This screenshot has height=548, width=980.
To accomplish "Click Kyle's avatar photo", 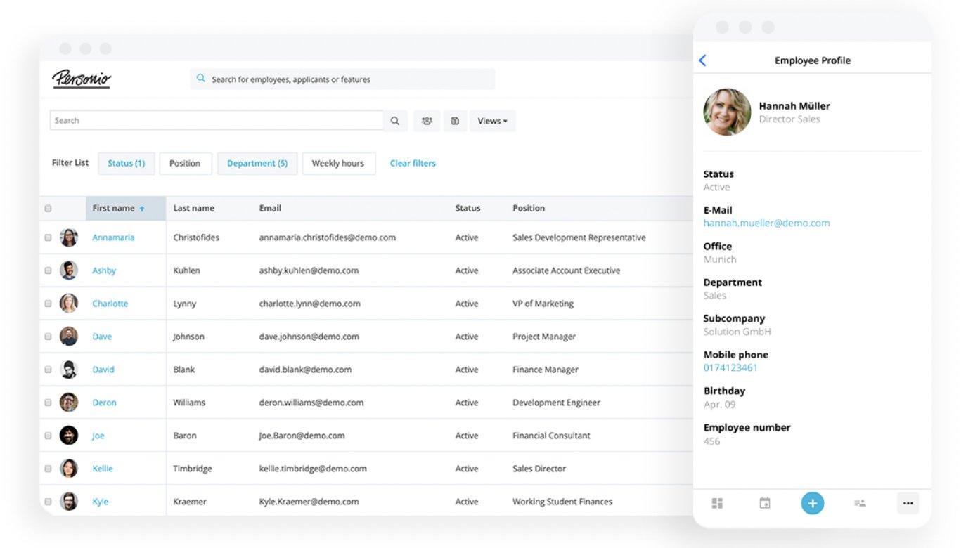I will tap(69, 502).
